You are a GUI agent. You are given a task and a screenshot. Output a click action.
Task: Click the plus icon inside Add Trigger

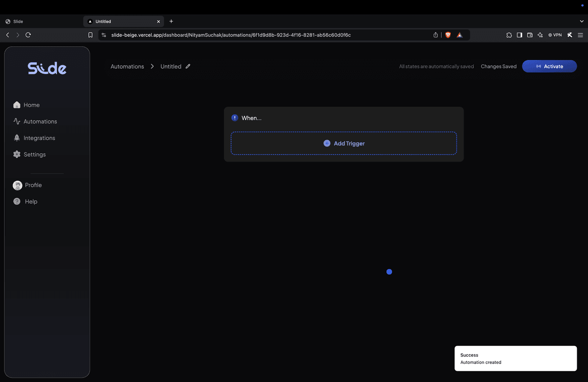327,143
